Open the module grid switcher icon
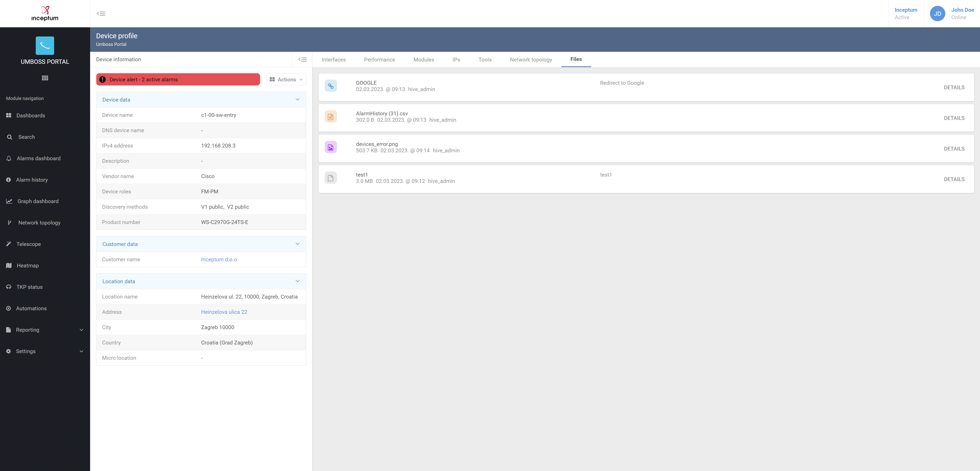The width and height of the screenshot is (980, 471). (x=45, y=78)
